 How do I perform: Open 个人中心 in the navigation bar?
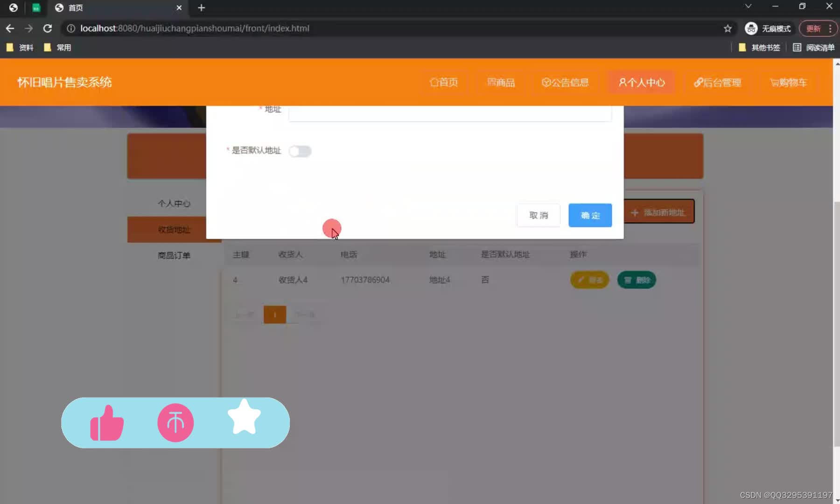(642, 83)
